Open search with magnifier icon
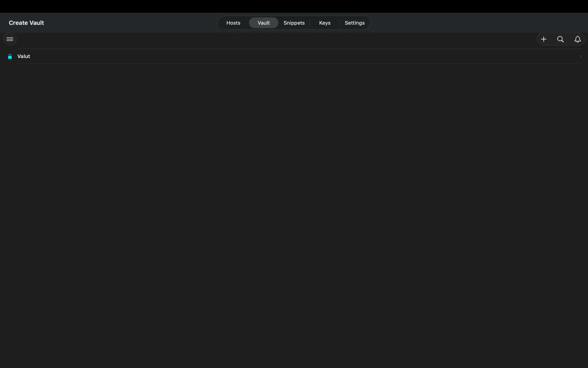The width and height of the screenshot is (588, 368). coord(560,39)
